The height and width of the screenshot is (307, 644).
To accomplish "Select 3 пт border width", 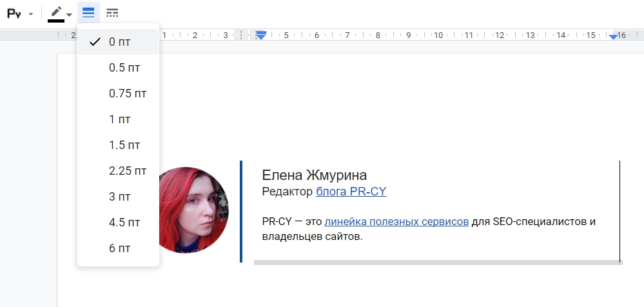I will 118,197.
